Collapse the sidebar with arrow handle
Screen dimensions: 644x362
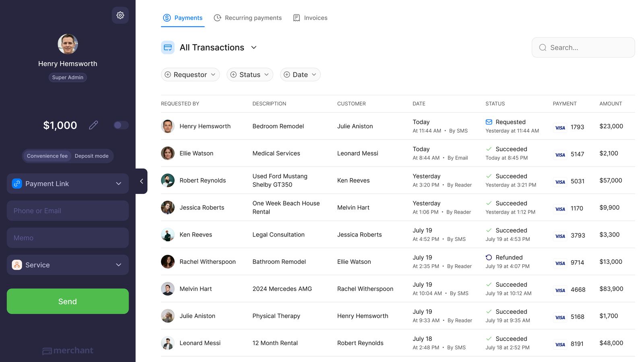coord(141,181)
